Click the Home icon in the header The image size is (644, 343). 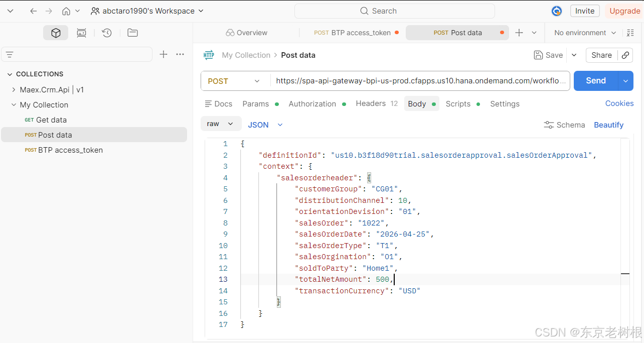coord(66,11)
